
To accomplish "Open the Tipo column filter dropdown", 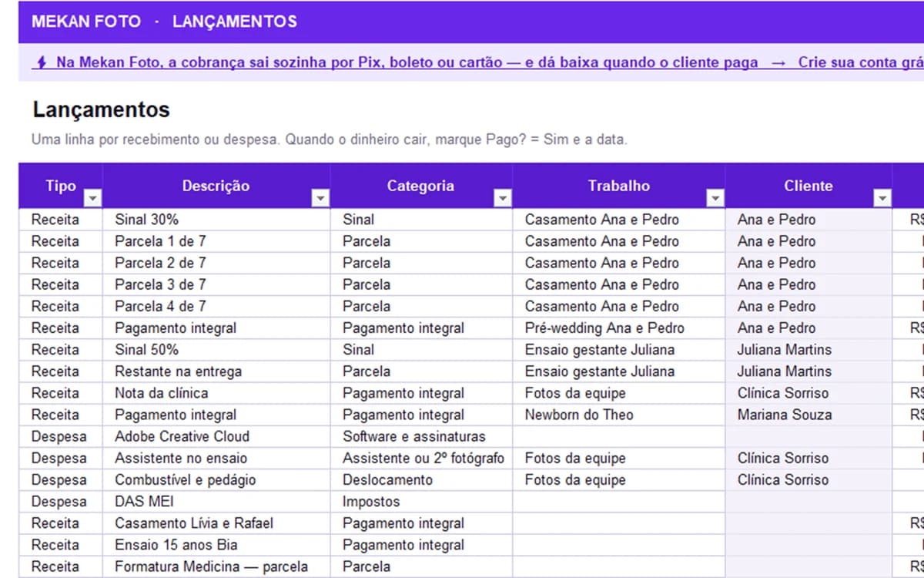I will (92, 198).
